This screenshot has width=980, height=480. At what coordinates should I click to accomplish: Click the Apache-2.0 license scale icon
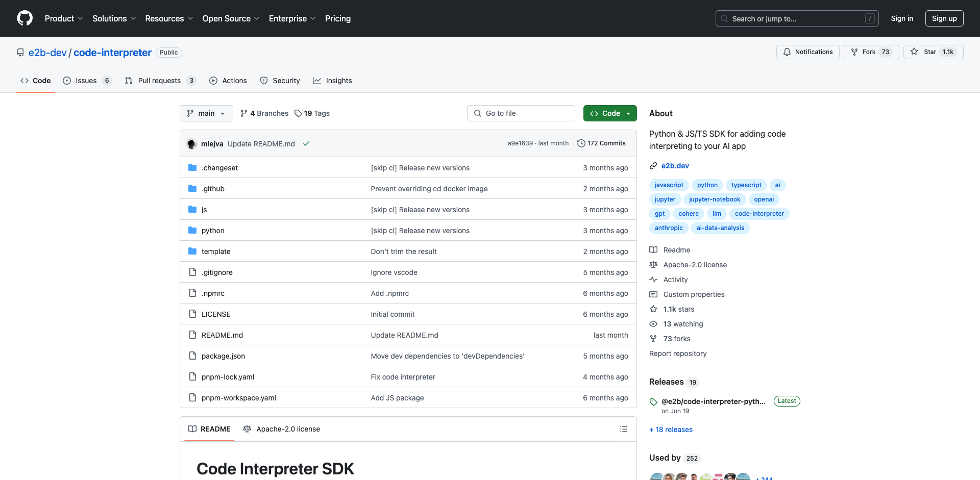pyautogui.click(x=653, y=265)
